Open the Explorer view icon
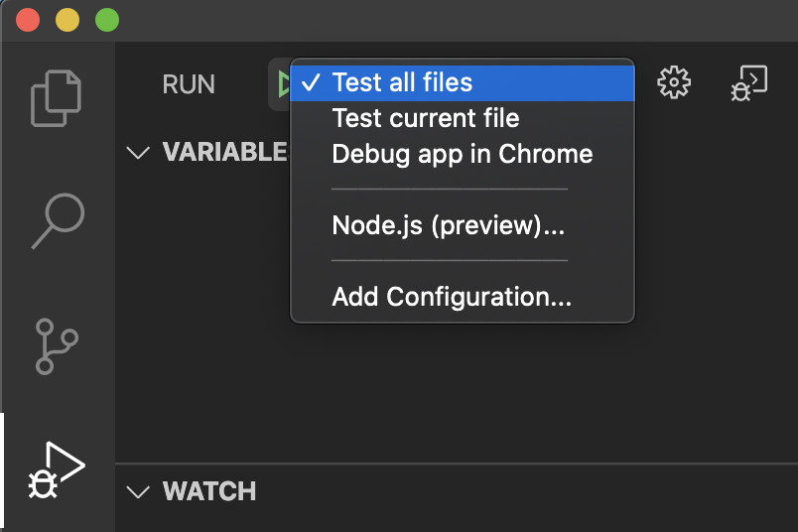 pos(59,96)
